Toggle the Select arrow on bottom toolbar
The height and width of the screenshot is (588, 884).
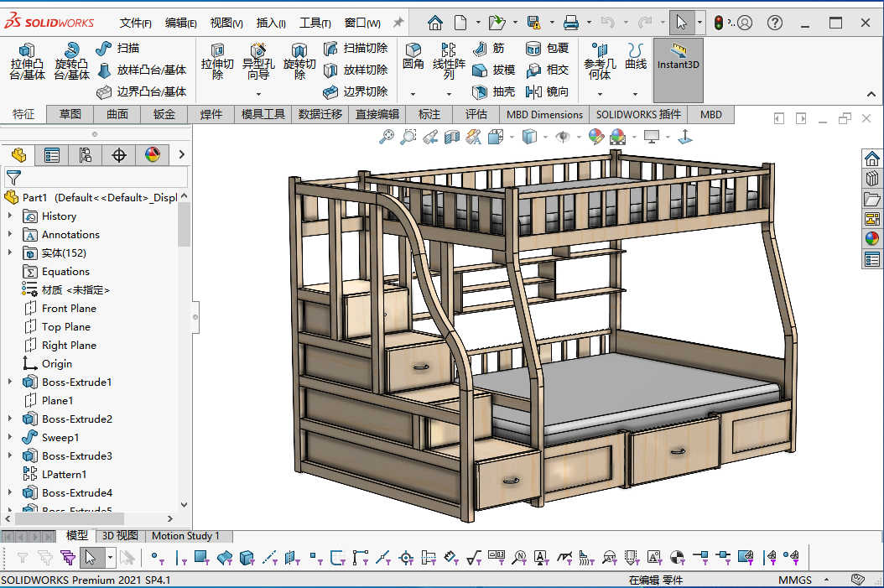tap(91, 558)
